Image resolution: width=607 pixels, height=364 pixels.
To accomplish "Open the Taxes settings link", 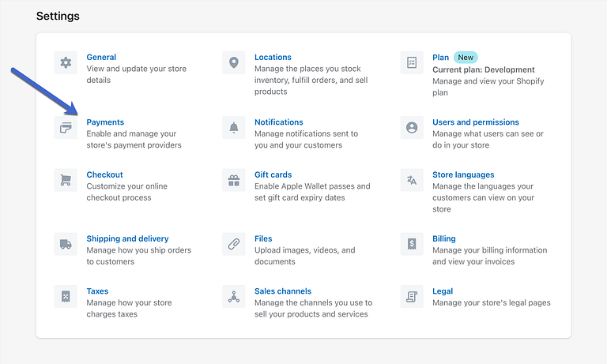I will (97, 291).
